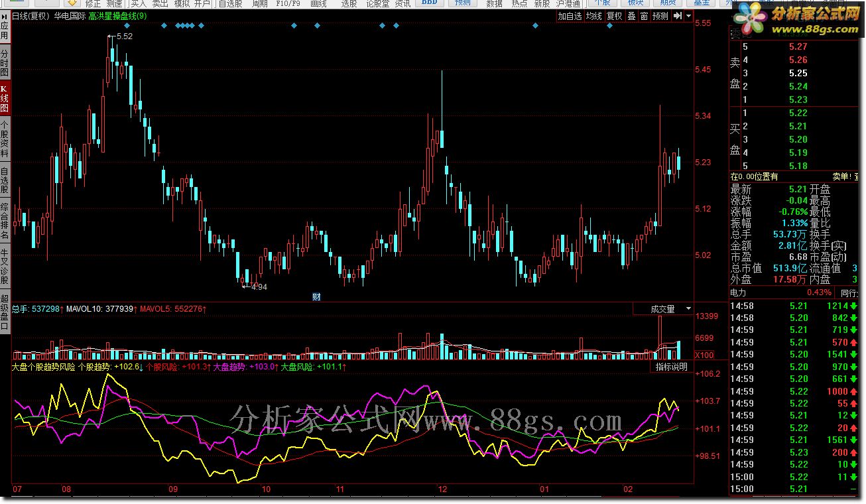Open 沪港通 item
This screenshot has height=504, width=866.
click(x=569, y=3)
